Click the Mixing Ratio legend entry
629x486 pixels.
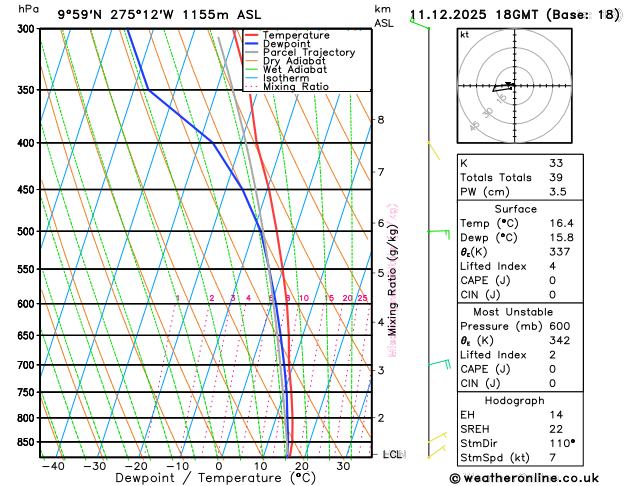tap(286, 87)
